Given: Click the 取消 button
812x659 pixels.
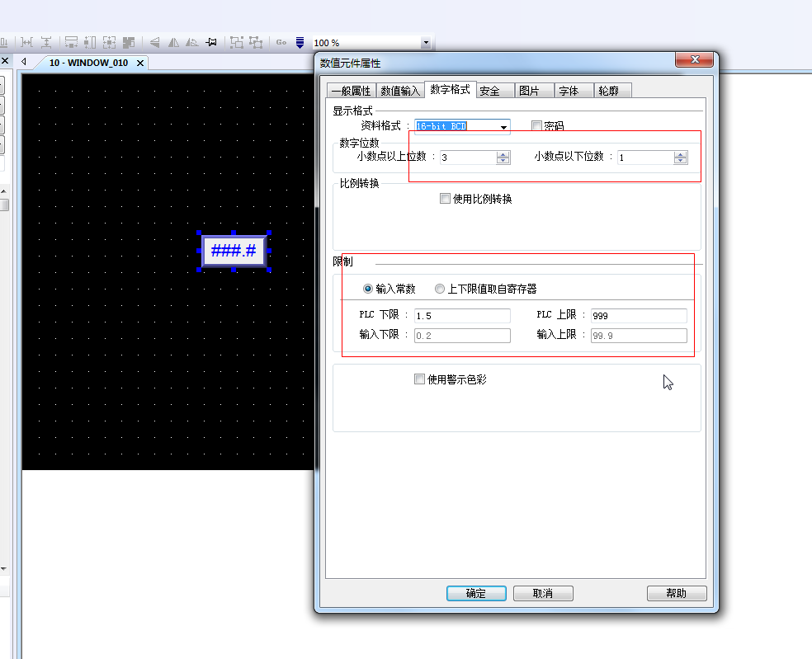Looking at the screenshot, I should point(542,593).
